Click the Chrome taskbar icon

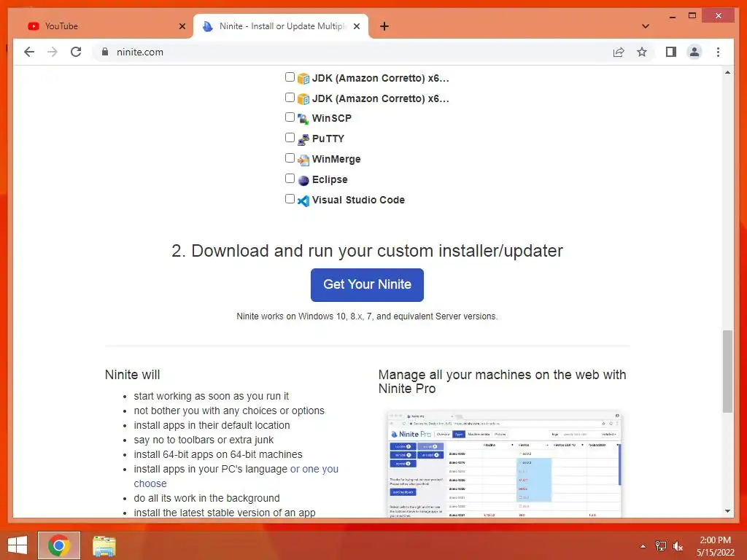(59, 545)
